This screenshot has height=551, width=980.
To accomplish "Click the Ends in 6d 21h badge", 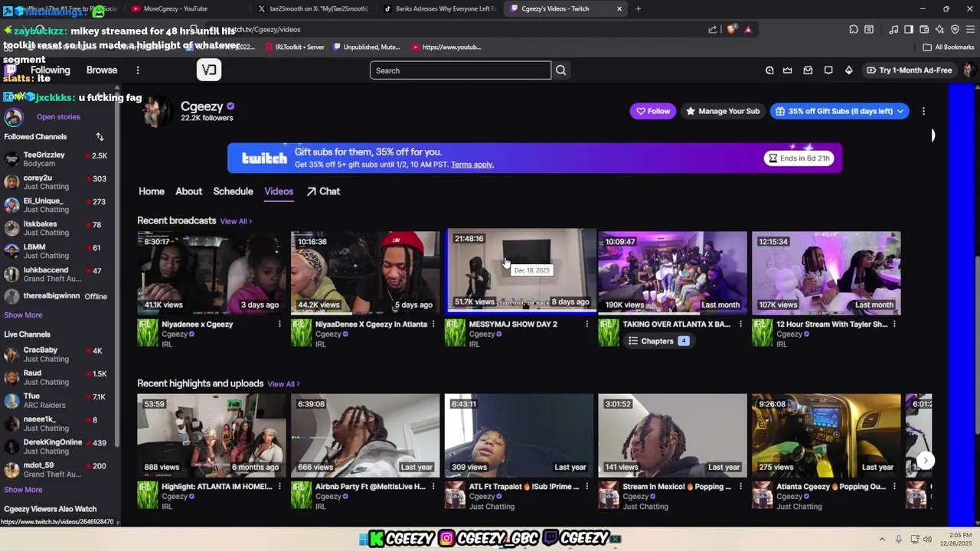I will 799,158.
